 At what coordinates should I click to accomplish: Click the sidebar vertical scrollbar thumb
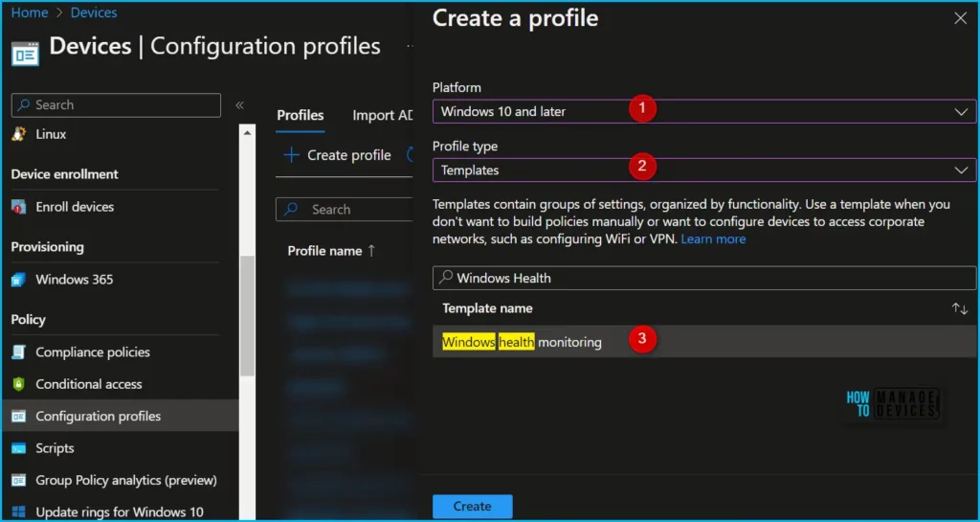pyautogui.click(x=248, y=316)
